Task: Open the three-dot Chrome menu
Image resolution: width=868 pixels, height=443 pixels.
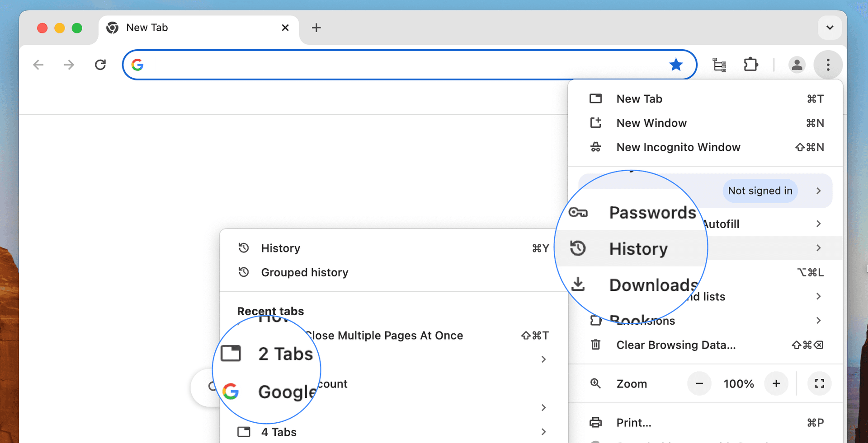Action: (x=828, y=65)
